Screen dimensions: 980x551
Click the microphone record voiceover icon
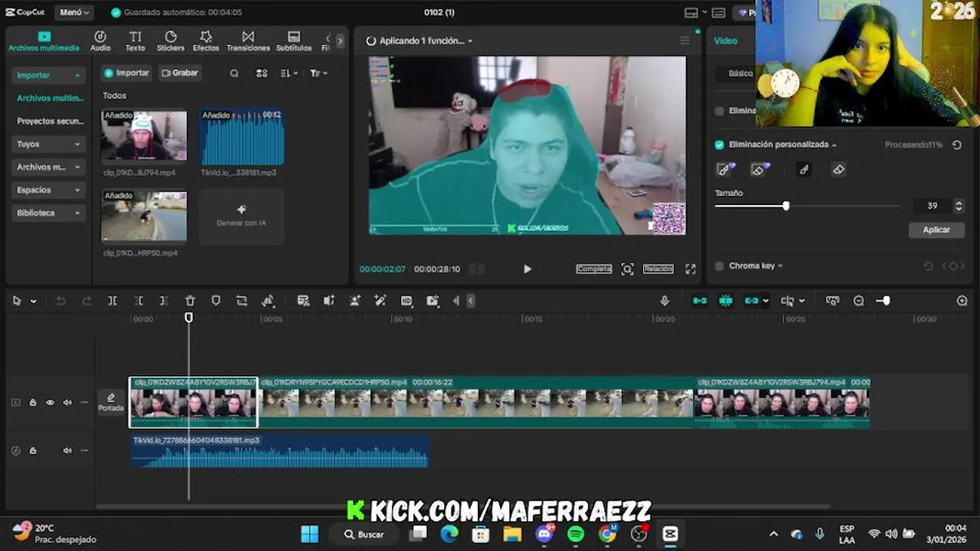click(x=665, y=301)
